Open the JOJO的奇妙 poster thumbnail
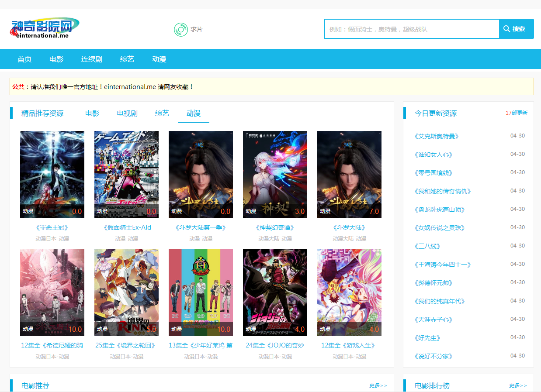This screenshot has width=541, height=392. pyautogui.click(x=275, y=292)
